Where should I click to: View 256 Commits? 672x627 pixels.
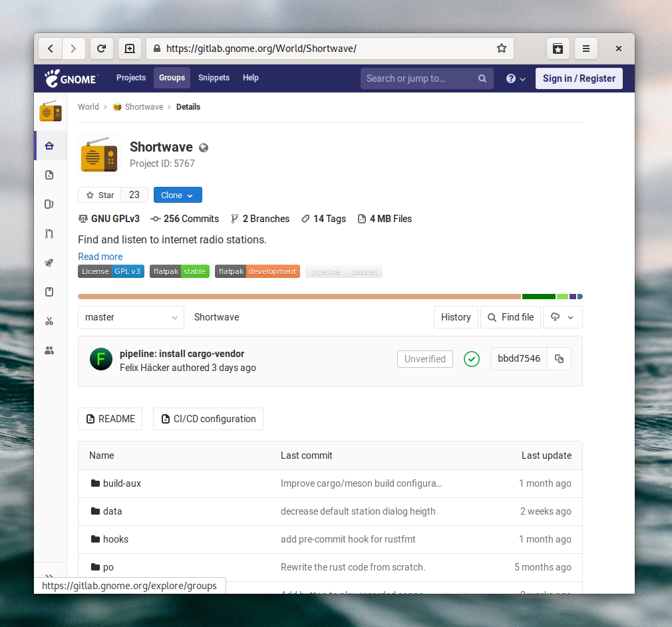[x=185, y=219]
